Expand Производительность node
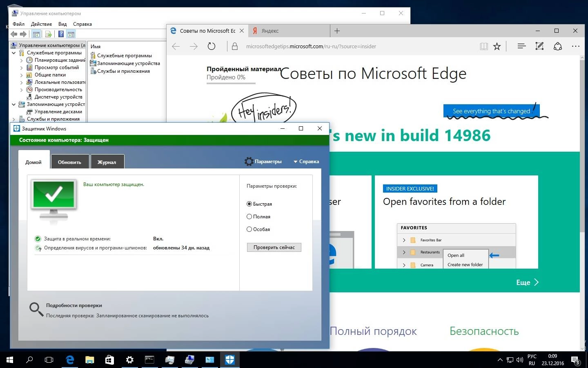 pos(21,90)
